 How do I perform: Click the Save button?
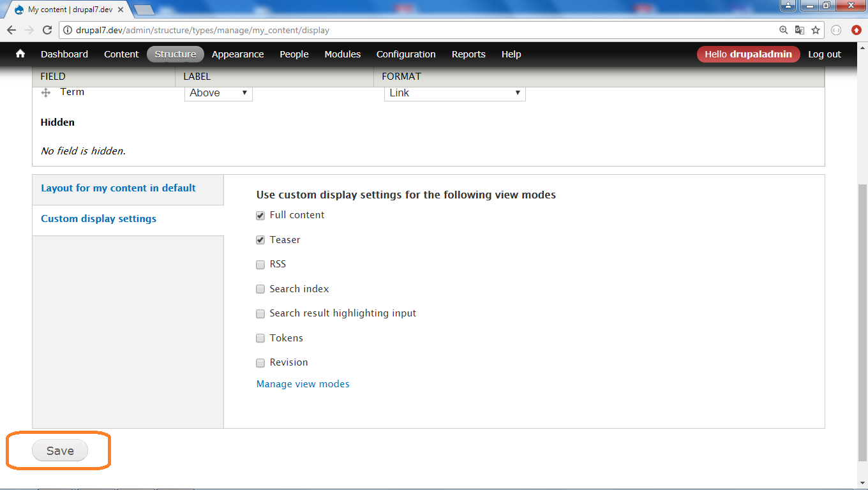pyautogui.click(x=60, y=450)
